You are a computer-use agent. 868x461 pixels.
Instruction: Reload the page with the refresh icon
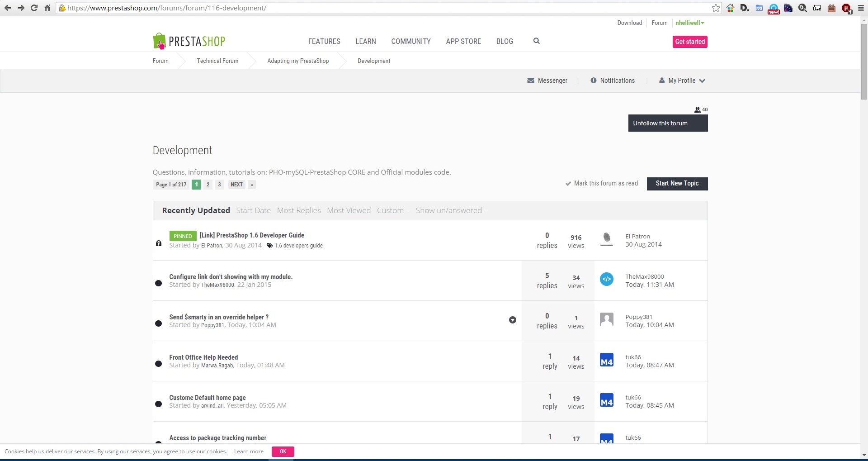pos(34,8)
